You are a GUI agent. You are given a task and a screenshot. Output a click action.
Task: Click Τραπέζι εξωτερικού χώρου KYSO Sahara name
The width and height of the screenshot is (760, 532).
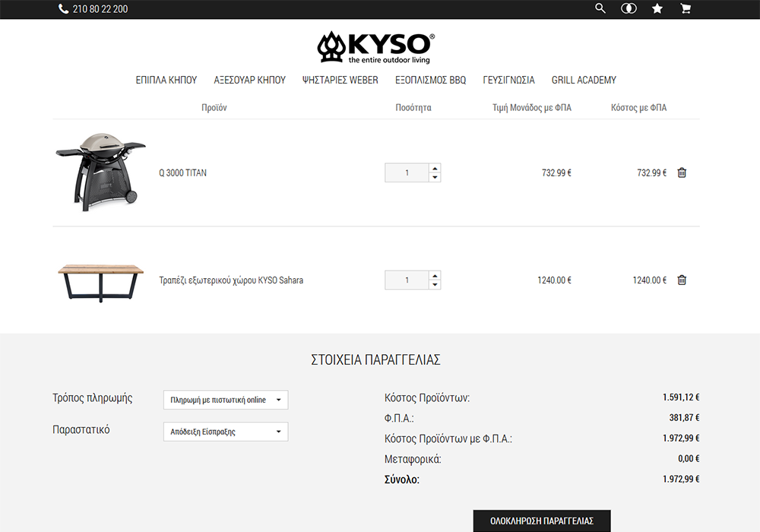tap(231, 280)
